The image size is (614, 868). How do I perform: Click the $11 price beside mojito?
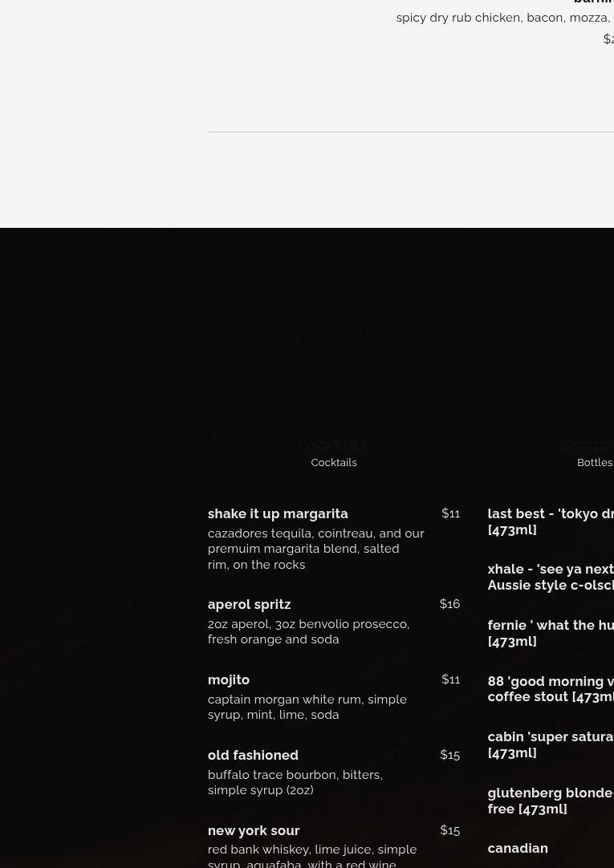click(450, 679)
